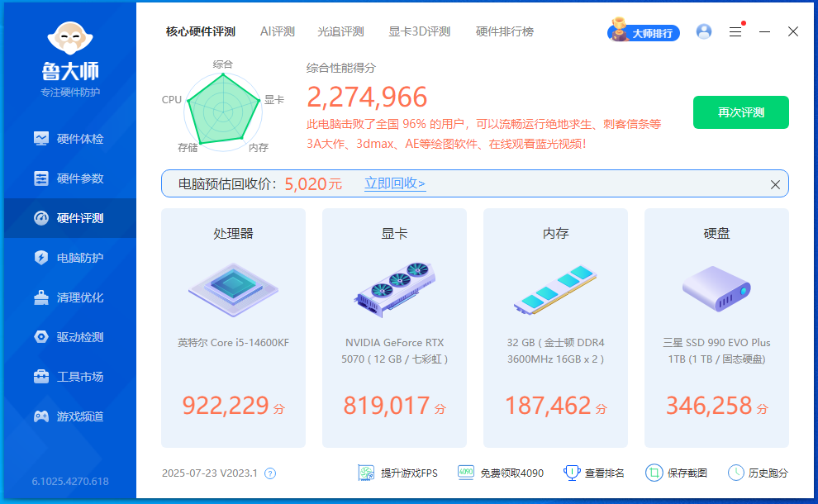Switch to the 硬件排行榜 tab
The width and height of the screenshot is (818, 504).
click(x=505, y=32)
